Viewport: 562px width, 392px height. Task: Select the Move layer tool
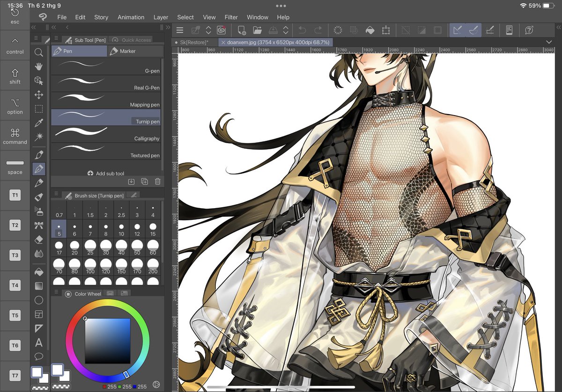point(39,95)
